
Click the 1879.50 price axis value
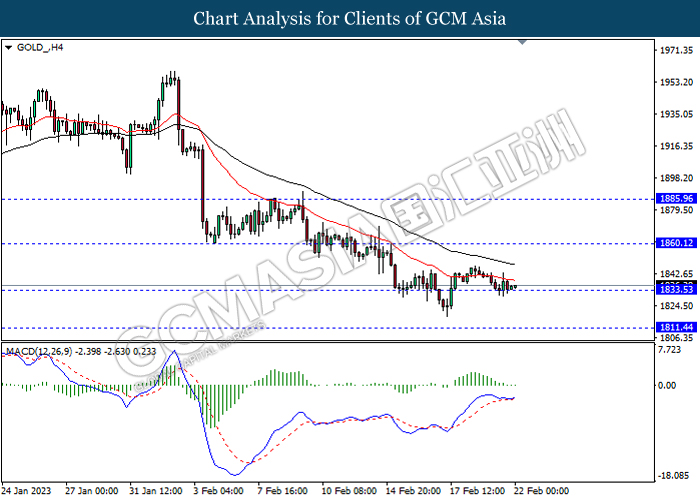[676, 210]
